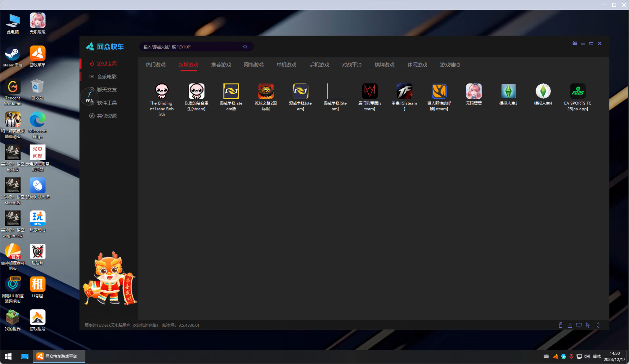Click the lock icon in status bar
Viewport: 629px width, 364px height.
click(570, 325)
